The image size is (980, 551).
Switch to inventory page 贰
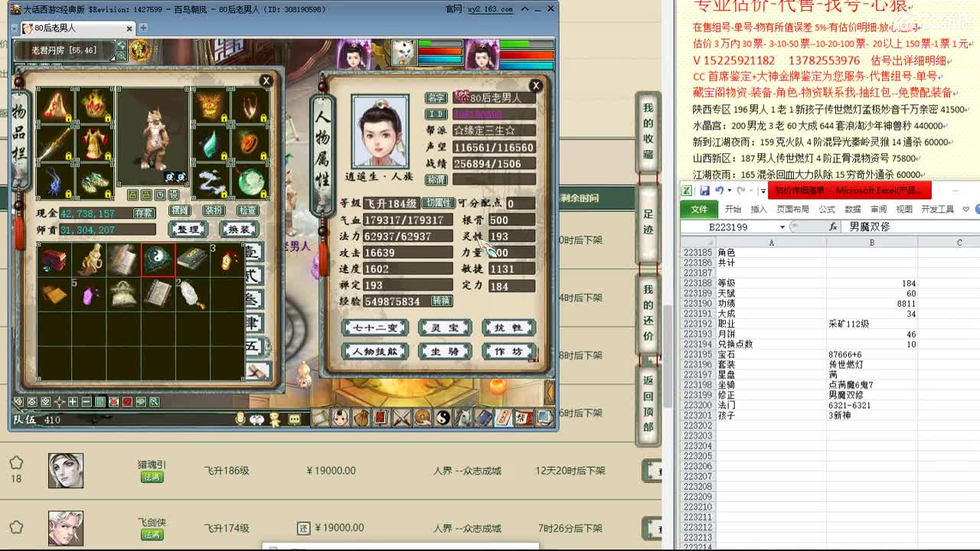pos(253,275)
